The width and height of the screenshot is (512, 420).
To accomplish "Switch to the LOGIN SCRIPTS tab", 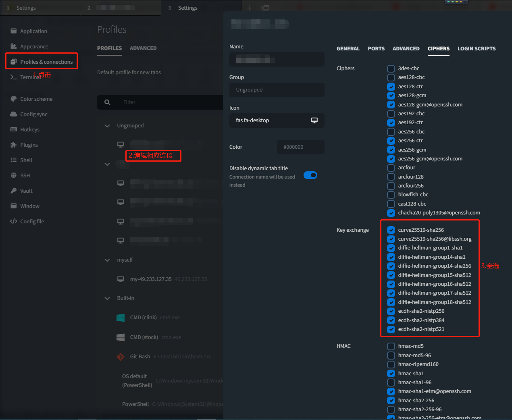I will pyautogui.click(x=477, y=48).
